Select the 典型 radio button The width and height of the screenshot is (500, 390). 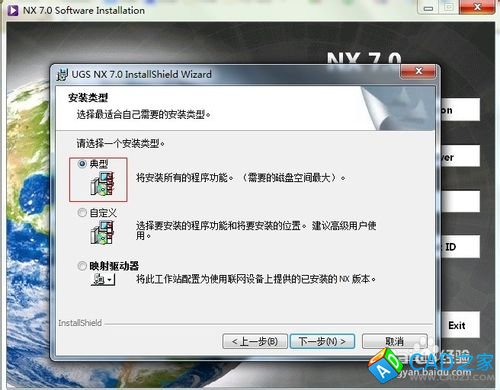pyautogui.click(x=82, y=164)
